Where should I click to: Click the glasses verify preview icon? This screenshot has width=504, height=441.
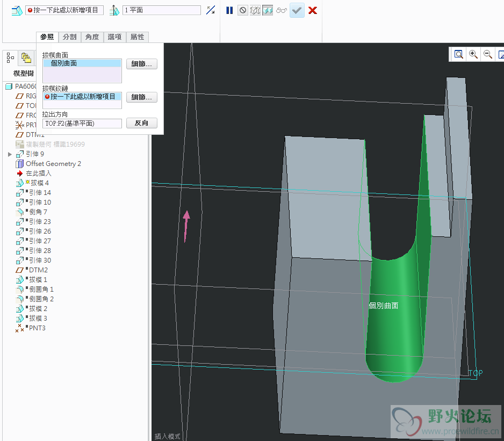pyautogui.click(x=281, y=10)
